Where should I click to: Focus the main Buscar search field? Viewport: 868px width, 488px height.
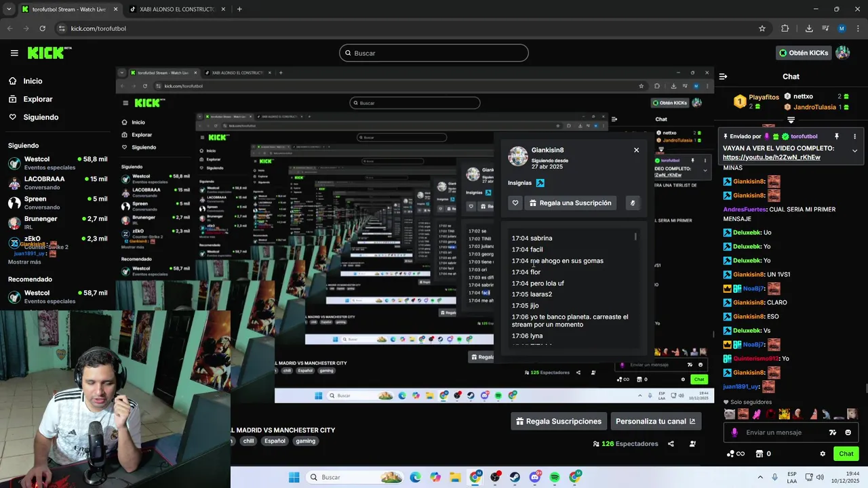(434, 53)
